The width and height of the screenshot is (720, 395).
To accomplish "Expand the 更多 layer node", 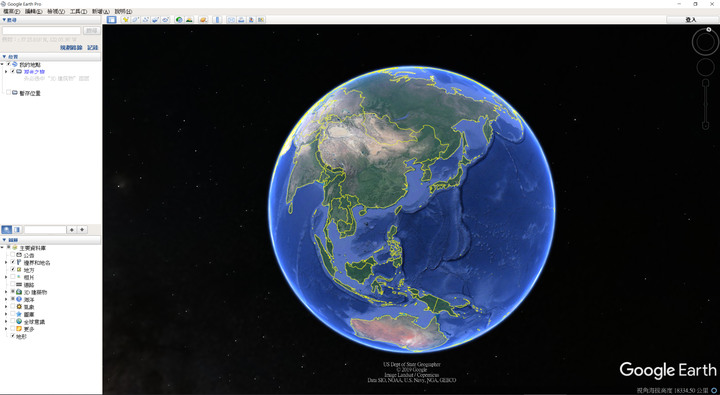I will click(x=6, y=329).
